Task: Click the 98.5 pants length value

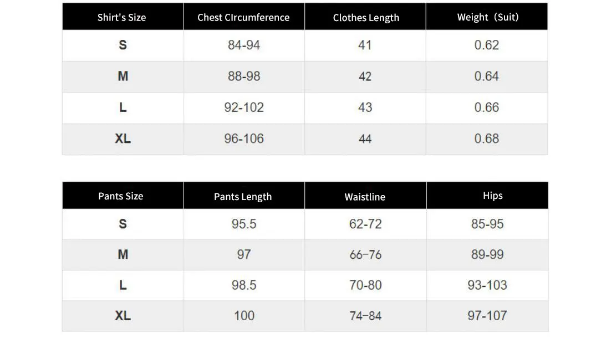Action: point(244,285)
